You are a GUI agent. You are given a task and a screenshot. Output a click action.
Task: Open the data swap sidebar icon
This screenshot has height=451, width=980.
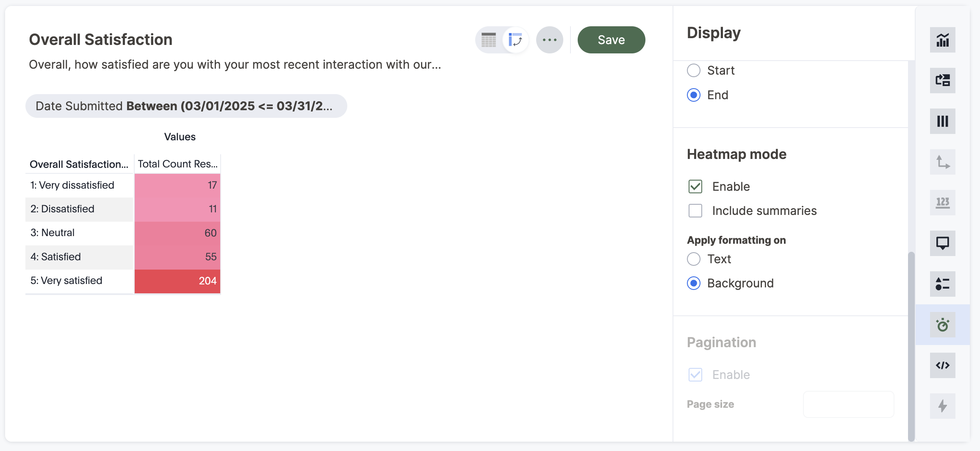(943, 81)
